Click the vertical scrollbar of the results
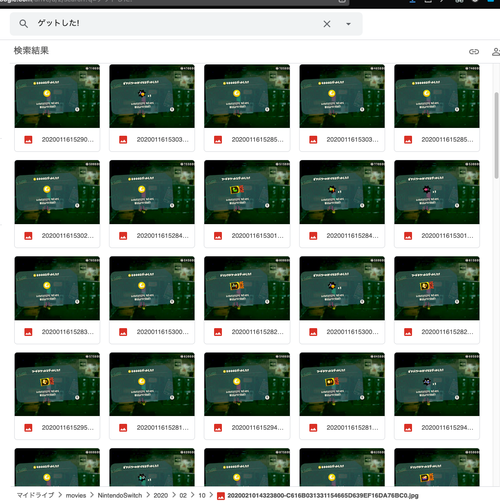This screenshot has height=501, width=500. tap(496, 136)
